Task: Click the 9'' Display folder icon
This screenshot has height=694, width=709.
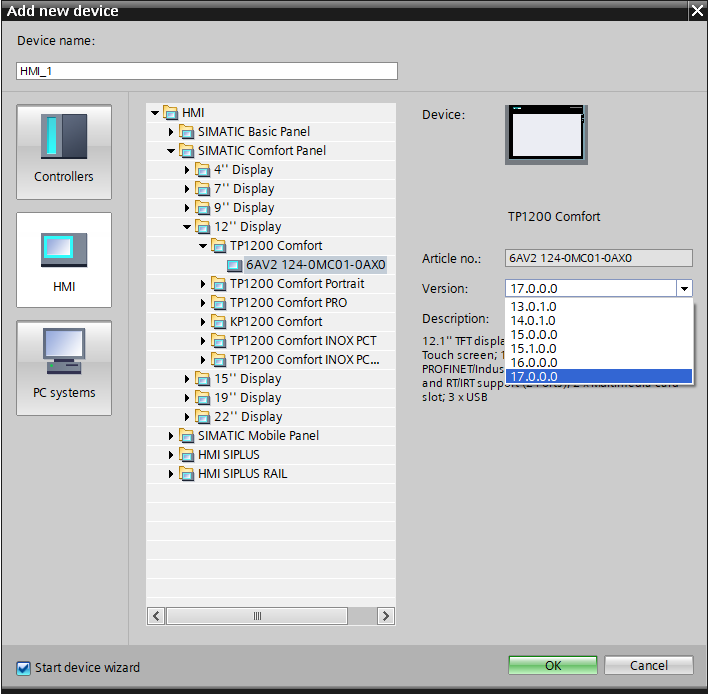Action: click(203, 208)
